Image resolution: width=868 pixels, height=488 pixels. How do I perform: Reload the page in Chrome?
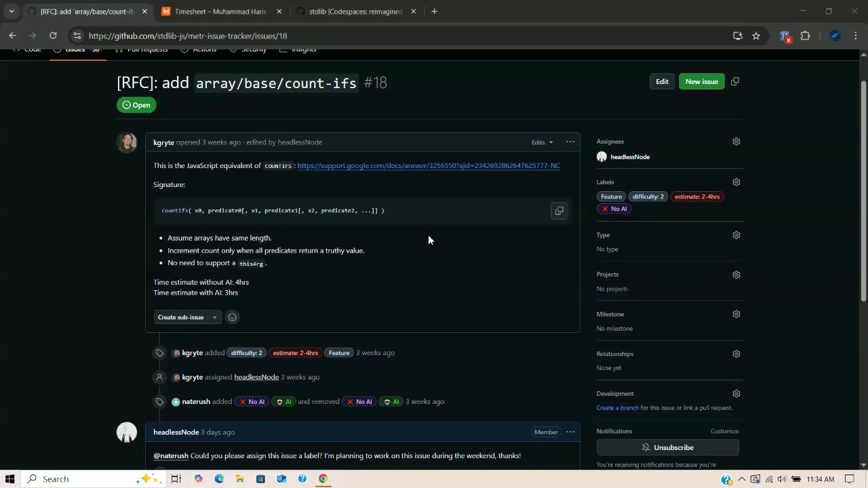pyautogui.click(x=53, y=36)
